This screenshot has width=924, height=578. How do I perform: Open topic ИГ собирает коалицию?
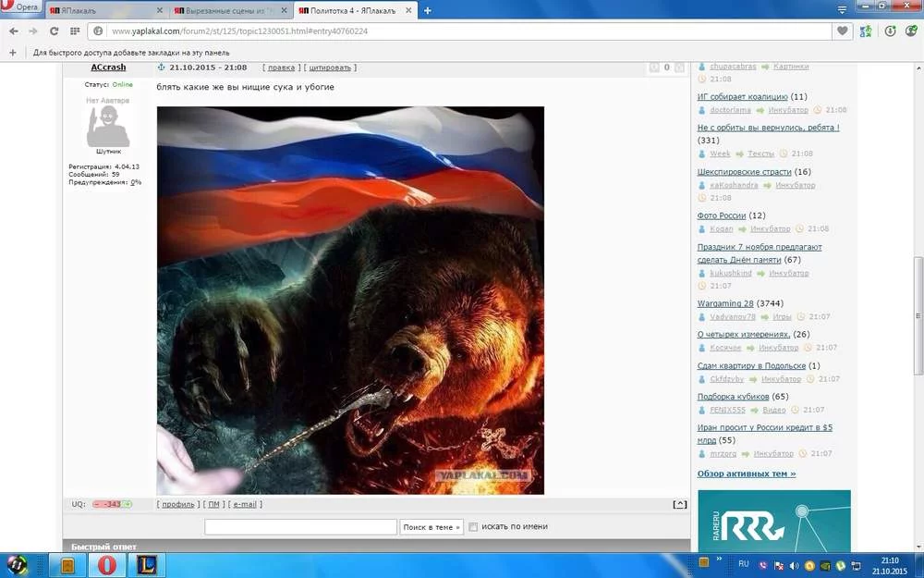pyautogui.click(x=743, y=97)
